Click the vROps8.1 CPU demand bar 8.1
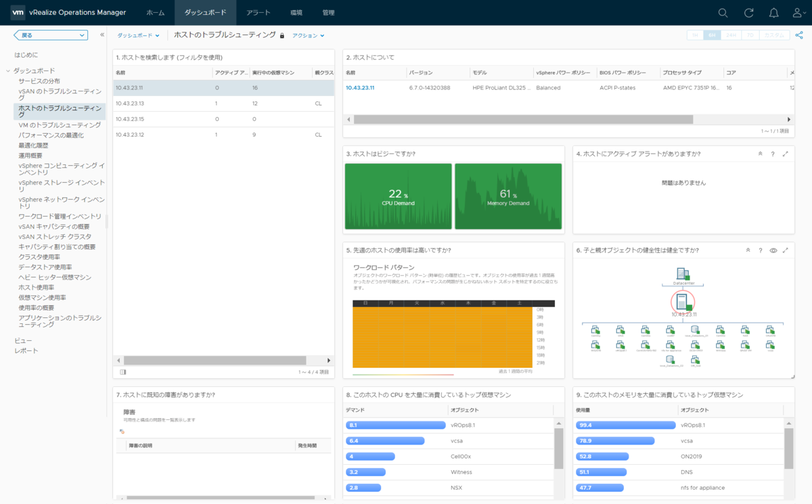Screen dimensions: 812x504 (396, 425)
